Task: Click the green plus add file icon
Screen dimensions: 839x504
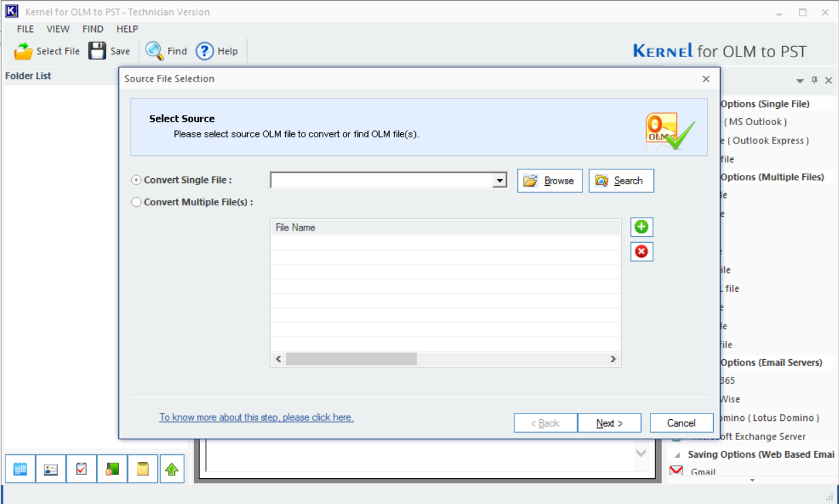Action: [x=641, y=227]
